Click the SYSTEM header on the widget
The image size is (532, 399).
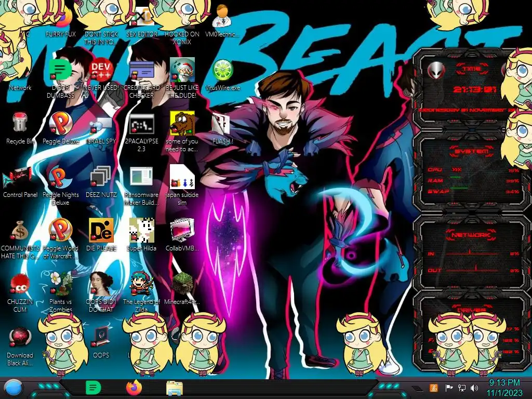tap(472, 151)
